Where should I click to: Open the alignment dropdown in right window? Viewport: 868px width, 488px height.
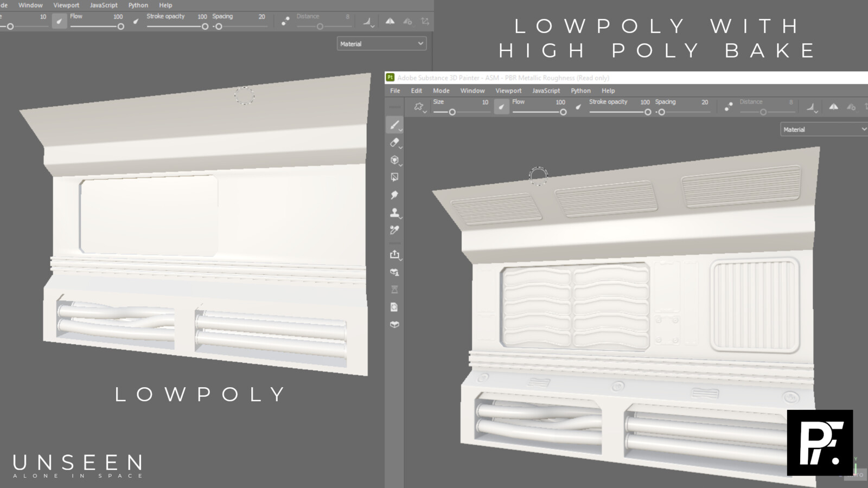coord(812,107)
